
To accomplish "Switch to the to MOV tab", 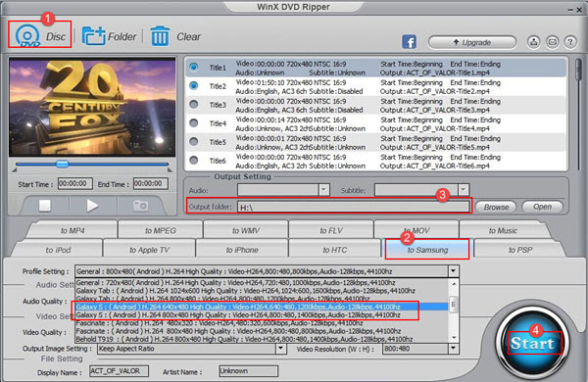I will point(416,230).
